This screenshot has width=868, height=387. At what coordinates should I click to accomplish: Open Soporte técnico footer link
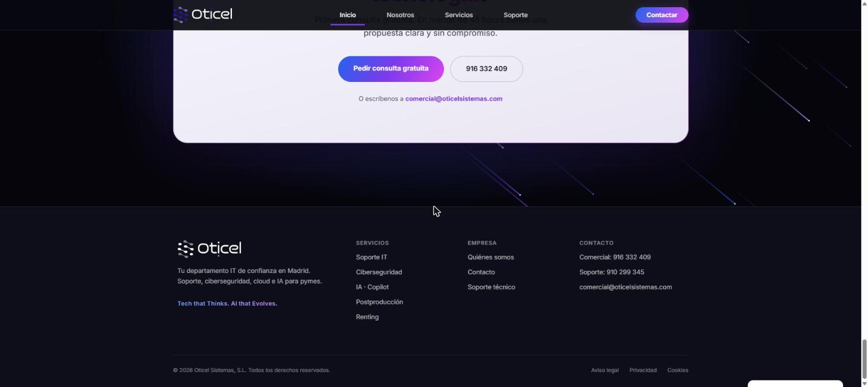point(491,287)
